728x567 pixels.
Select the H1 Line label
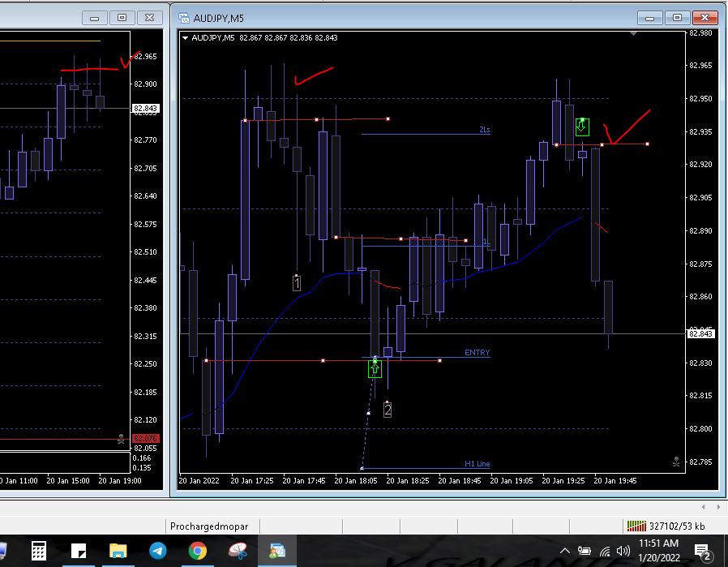(477, 463)
